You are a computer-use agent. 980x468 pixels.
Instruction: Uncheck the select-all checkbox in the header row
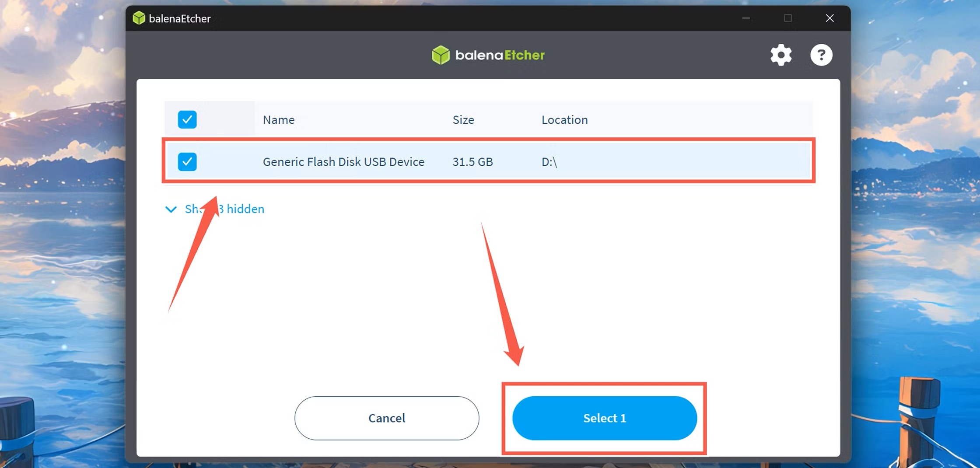187,119
